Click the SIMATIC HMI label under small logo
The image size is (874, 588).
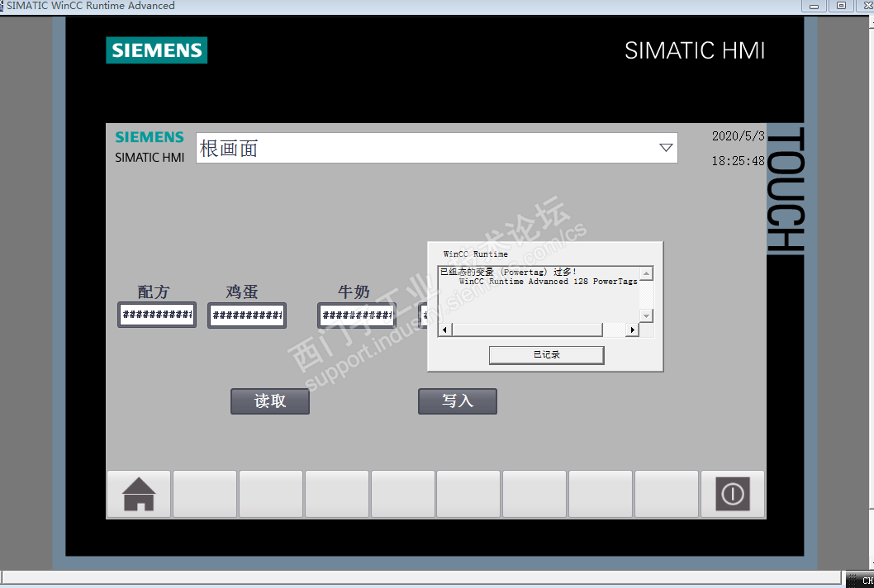[150, 158]
